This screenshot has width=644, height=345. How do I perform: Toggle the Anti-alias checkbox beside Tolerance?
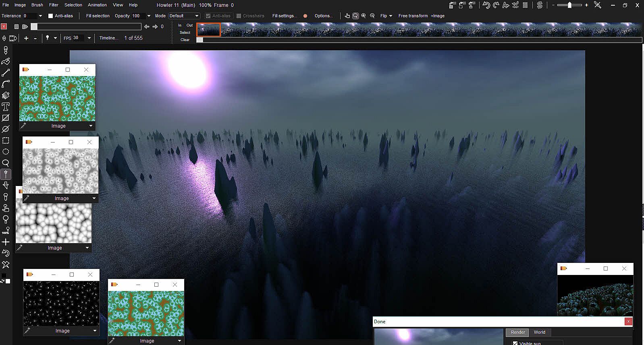[x=51, y=16]
